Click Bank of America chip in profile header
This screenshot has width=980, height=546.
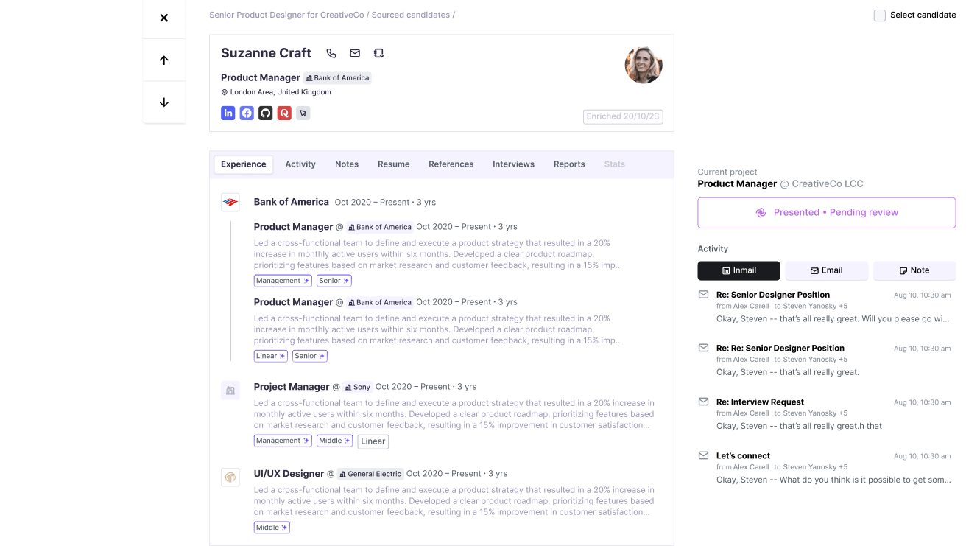337,78
